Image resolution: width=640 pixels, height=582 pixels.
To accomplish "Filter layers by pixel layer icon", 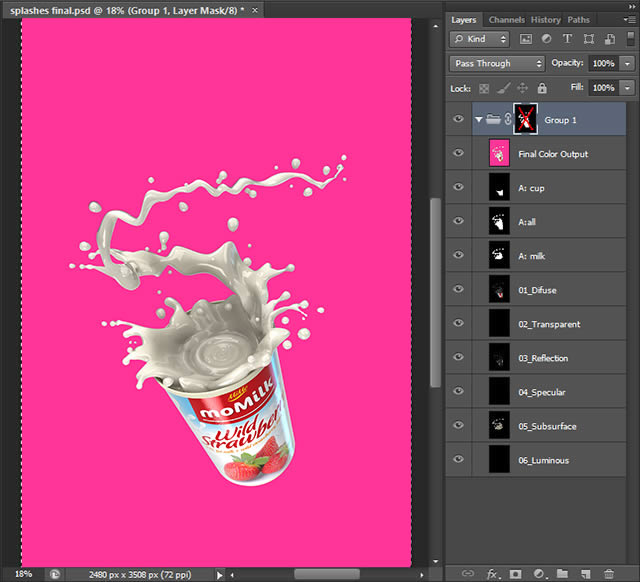I will [x=525, y=39].
